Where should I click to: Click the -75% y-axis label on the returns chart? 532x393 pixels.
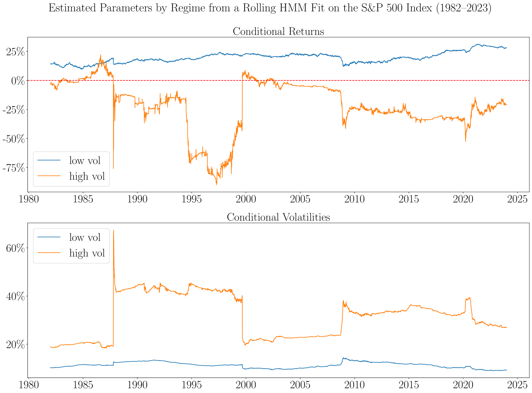(14, 168)
